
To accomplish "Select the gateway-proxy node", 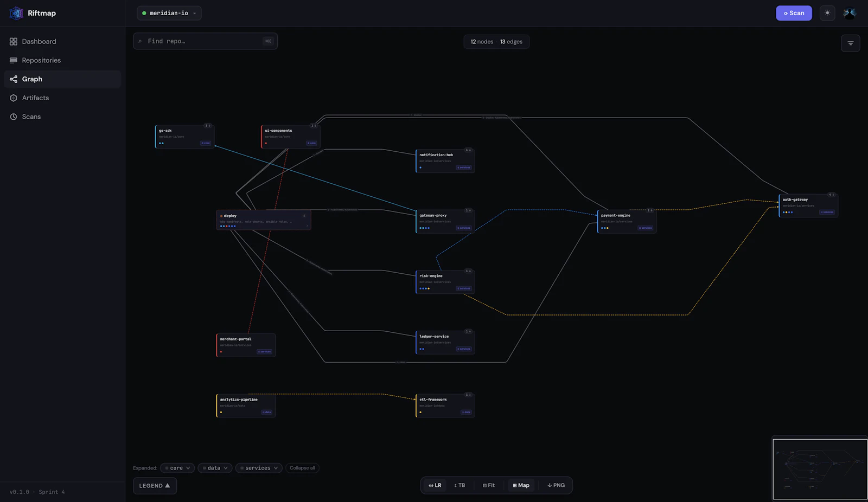I will [445, 221].
